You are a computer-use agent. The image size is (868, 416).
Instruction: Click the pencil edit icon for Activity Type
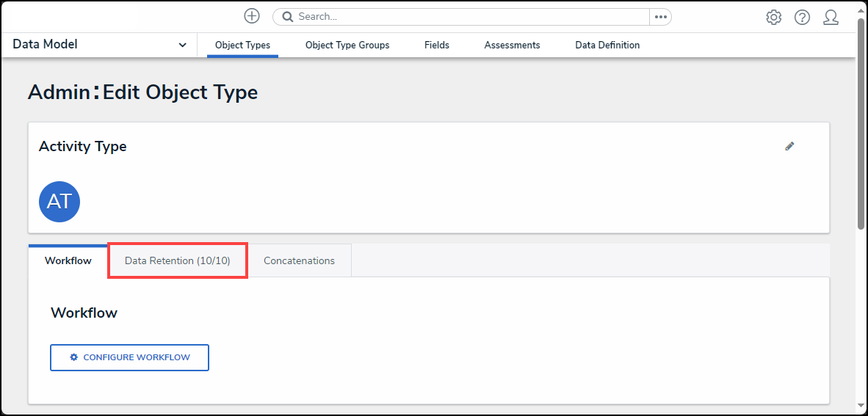tap(789, 146)
